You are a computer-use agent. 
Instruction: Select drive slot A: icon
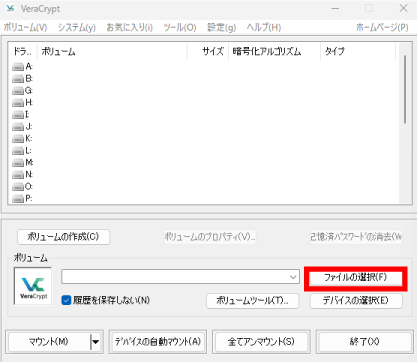click(18, 67)
